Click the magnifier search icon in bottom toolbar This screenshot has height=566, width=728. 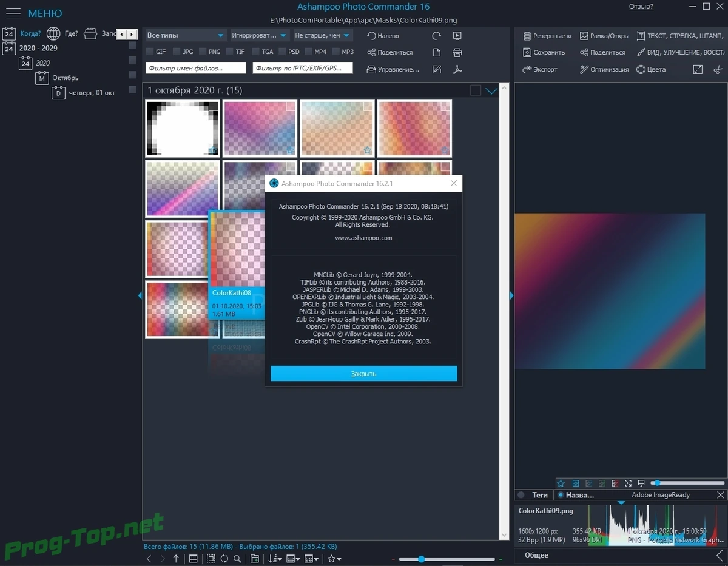coord(237,559)
